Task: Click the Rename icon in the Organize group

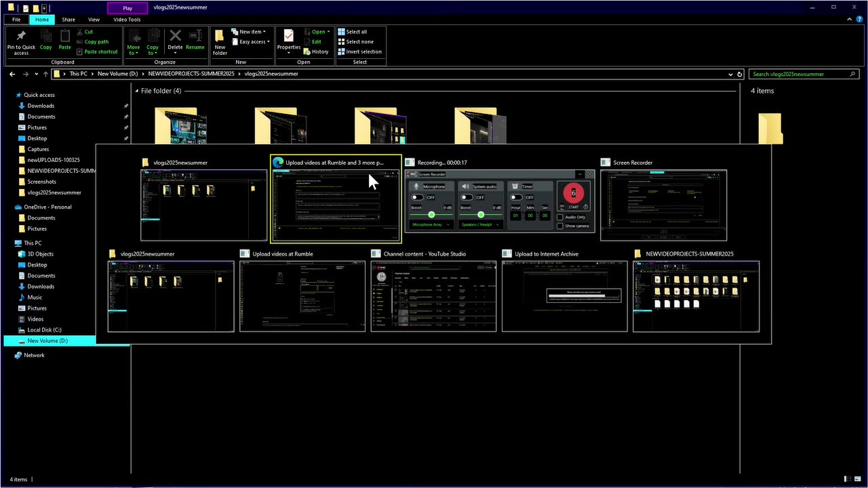Action: [x=195, y=39]
